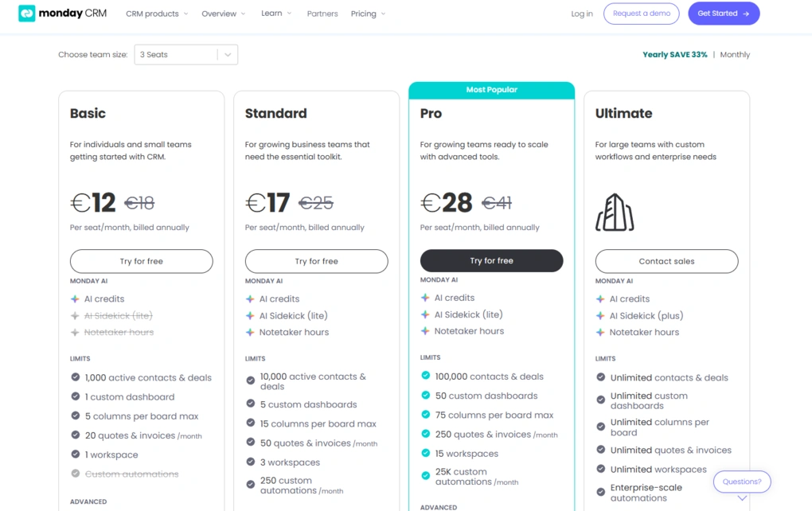The height and width of the screenshot is (511, 812).
Task: Click the Unlimited columns per board text
Action: point(660,427)
